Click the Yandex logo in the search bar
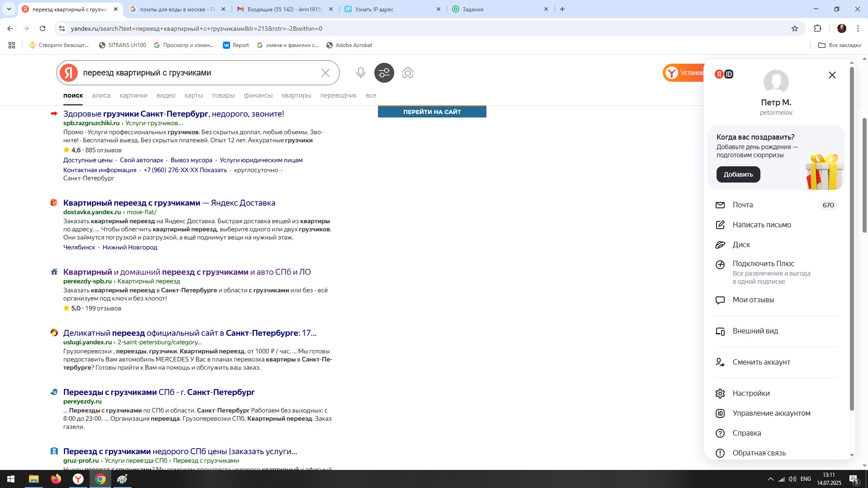The width and height of the screenshot is (868, 488). click(69, 73)
